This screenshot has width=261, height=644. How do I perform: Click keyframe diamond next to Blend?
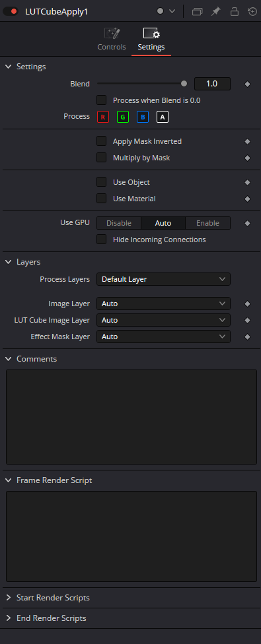coord(247,84)
